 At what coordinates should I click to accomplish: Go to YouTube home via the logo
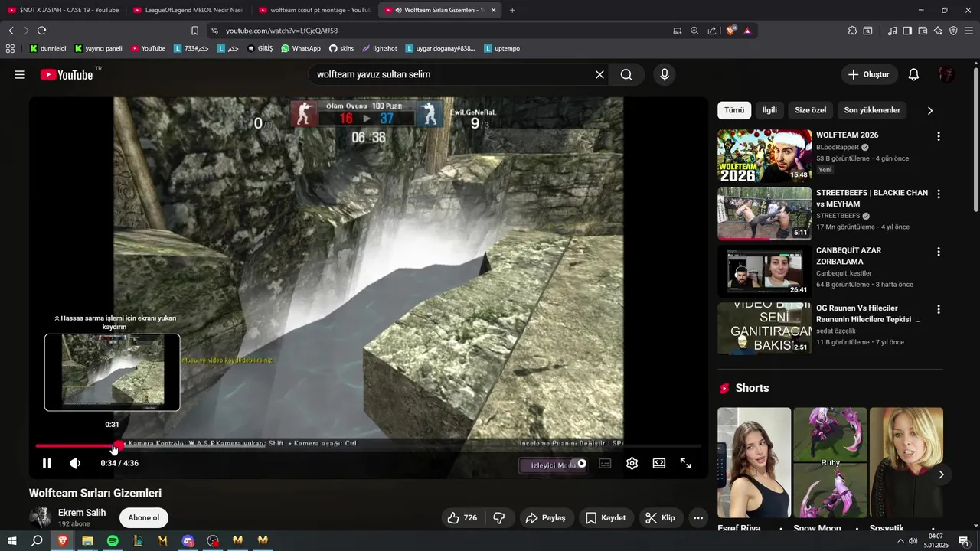tap(67, 74)
